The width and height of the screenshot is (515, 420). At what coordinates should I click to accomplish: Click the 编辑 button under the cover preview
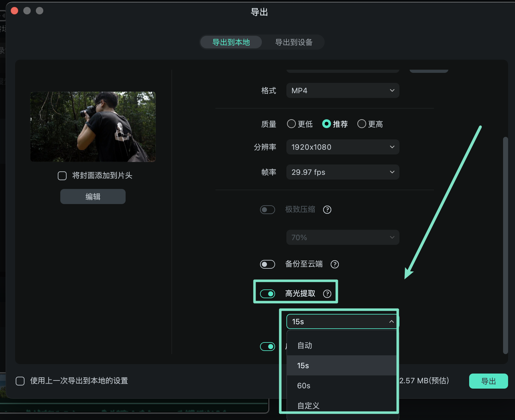pos(93,196)
